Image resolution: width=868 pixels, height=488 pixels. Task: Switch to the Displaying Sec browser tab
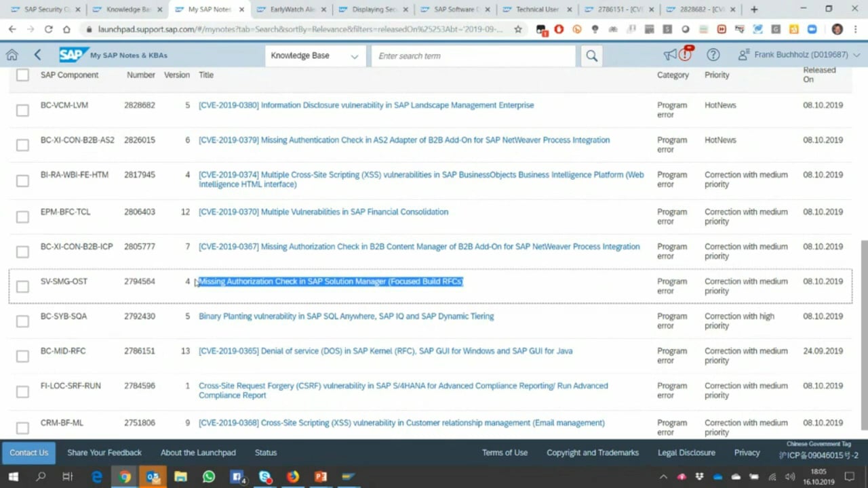372,9
